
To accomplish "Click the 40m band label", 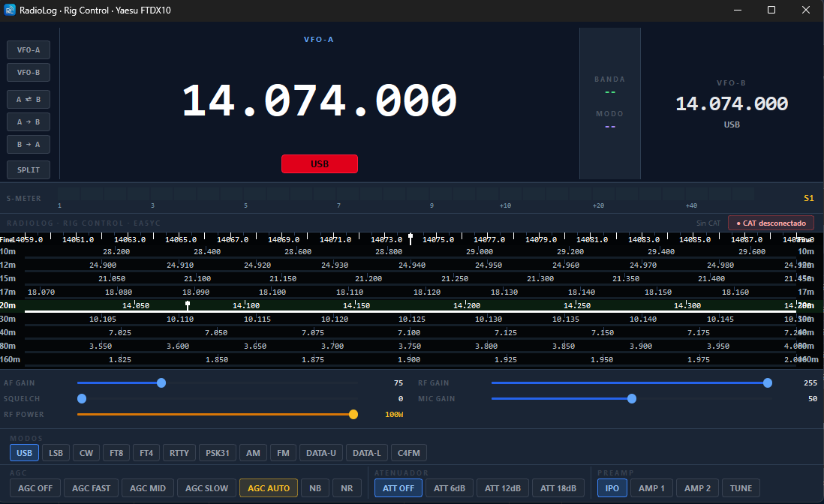I will [x=8, y=332].
